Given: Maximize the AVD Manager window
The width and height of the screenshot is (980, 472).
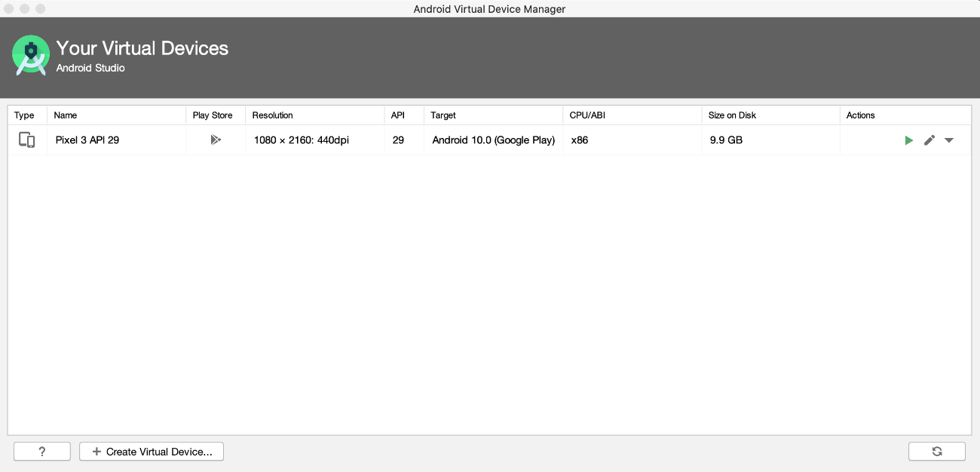Looking at the screenshot, I should click(40, 9).
